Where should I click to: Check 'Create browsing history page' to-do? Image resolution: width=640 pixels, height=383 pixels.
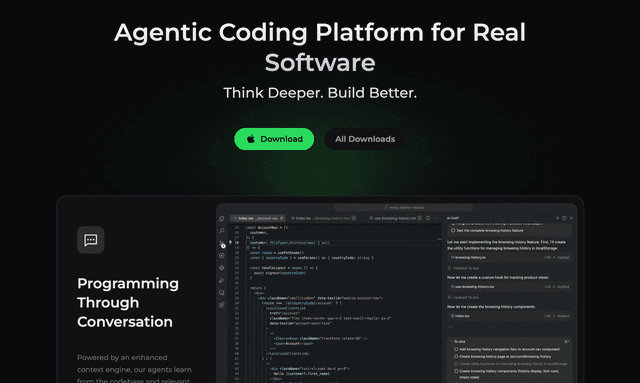tap(456, 356)
